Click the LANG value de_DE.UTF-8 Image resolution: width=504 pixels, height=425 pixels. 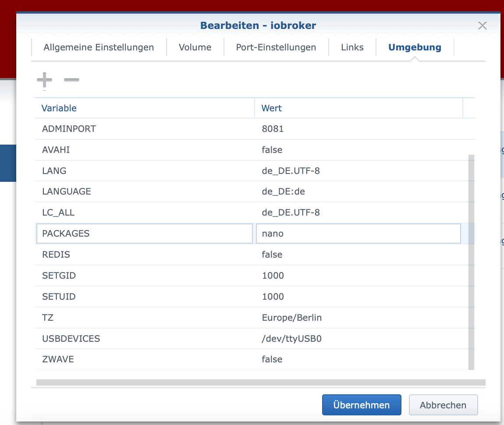coord(358,170)
